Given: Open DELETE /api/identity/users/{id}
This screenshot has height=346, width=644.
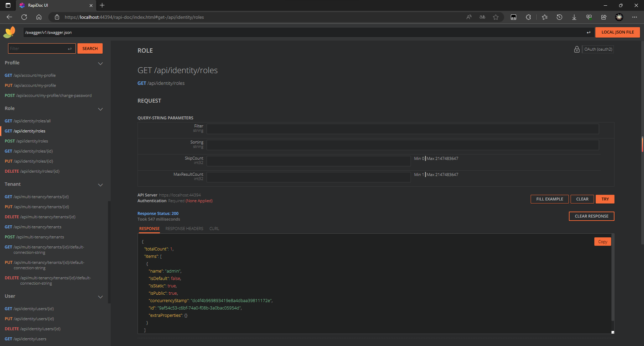Looking at the screenshot, I should pyautogui.click(x=33, y=329).
